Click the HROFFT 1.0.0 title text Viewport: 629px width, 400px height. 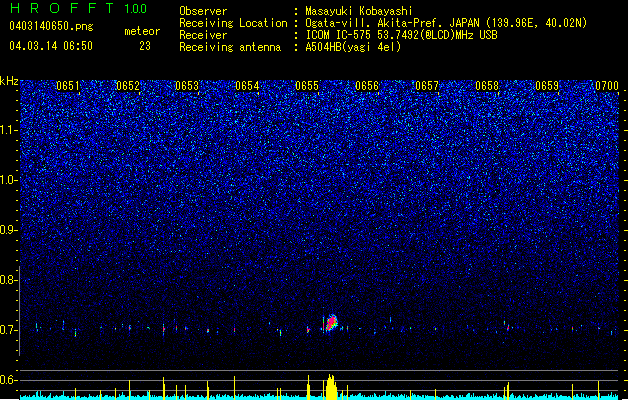[78, 8]
